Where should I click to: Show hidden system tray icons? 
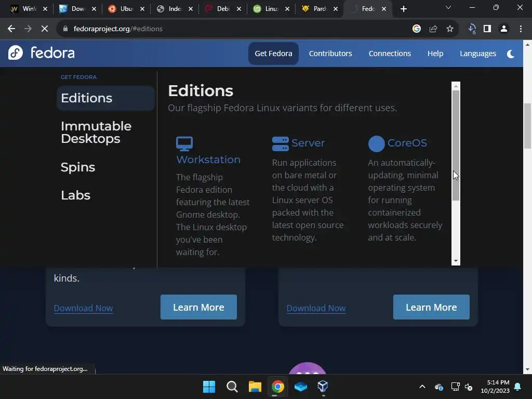pos(422,387)
